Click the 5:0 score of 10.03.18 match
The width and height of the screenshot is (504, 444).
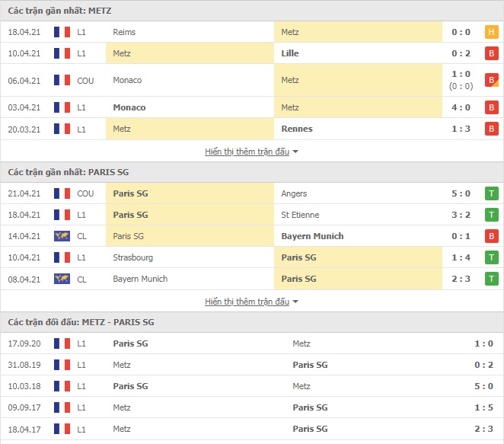(483, 386)
